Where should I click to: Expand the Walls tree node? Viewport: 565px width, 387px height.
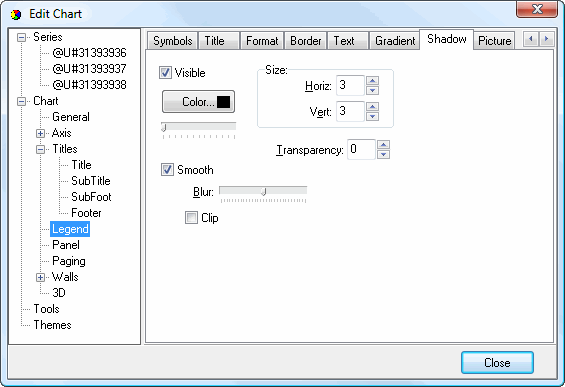point(40,277)
